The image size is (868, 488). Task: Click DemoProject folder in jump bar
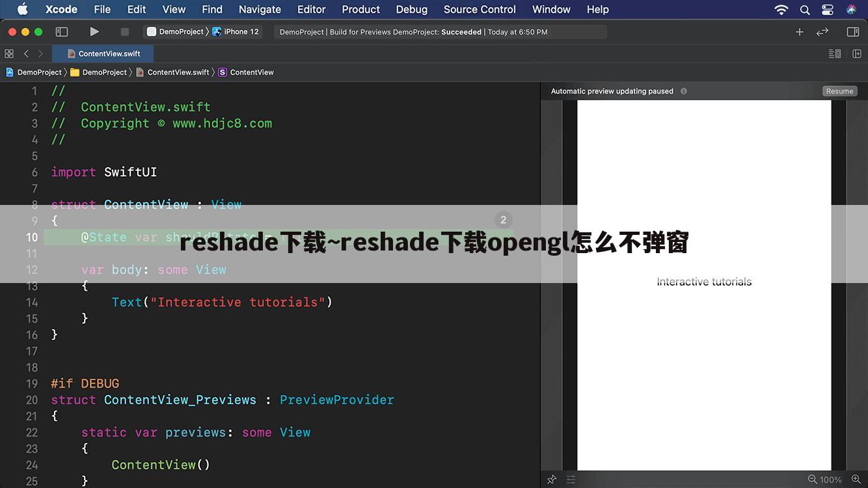pos(99,72)
